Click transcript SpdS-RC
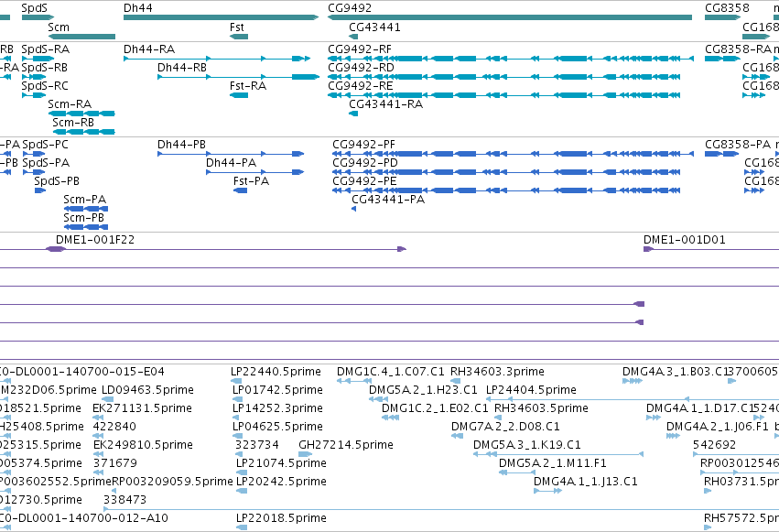779x532 pixels. (x=34, y=95)
